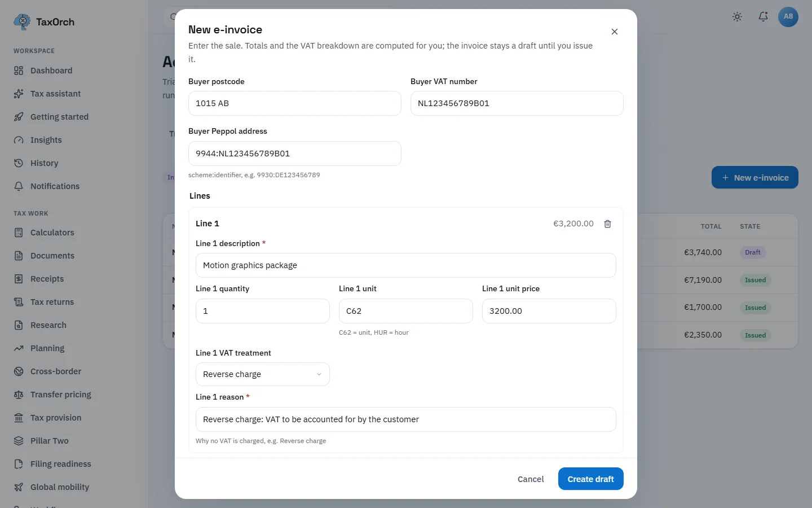
Task: Click the Transfer pricing scales icon
Action: coord(19,395)
